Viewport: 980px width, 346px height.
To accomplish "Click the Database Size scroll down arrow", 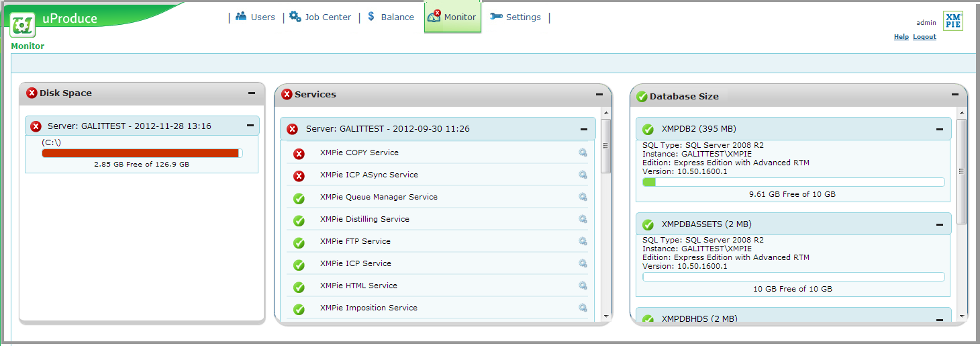I will coord(961,316).
